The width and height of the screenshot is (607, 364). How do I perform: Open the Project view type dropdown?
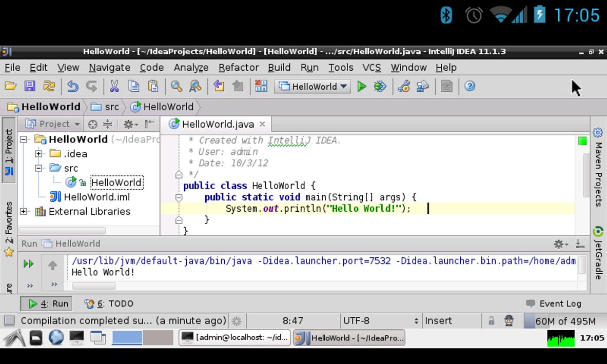(x=52, y=124)
